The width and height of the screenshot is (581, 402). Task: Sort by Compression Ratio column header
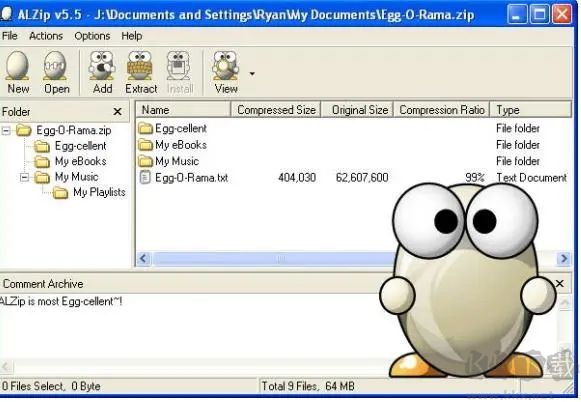click(x=442, y=110)
